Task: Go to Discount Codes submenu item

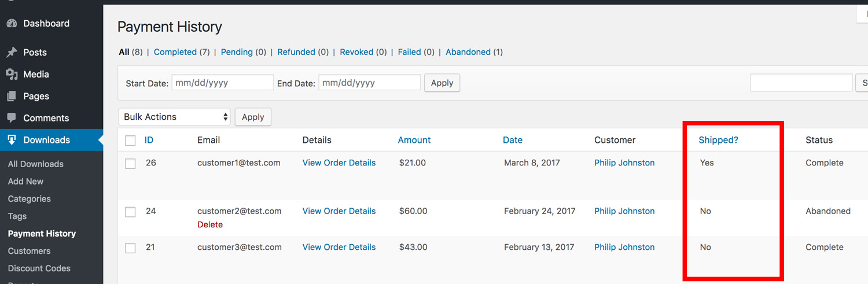Action: (x=39, y=268)
